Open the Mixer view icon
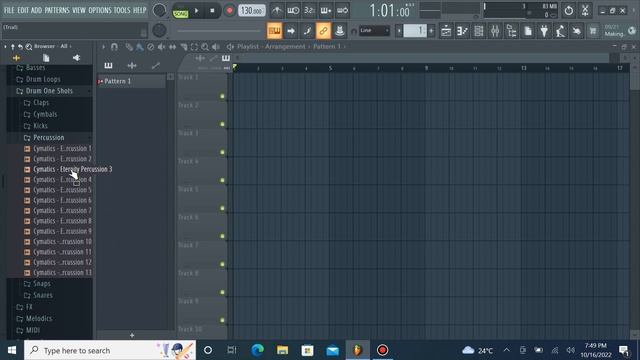 click(x=495, y=31)
